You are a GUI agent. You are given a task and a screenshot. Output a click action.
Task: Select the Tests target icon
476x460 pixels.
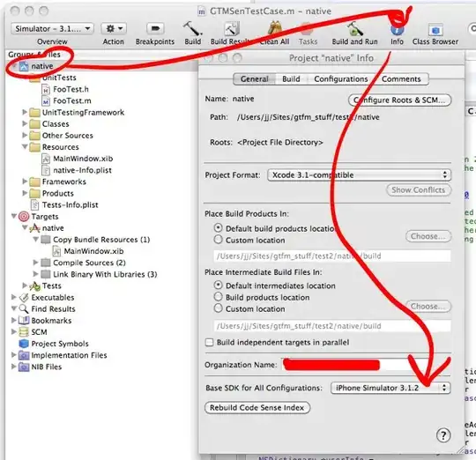point(34,286)
